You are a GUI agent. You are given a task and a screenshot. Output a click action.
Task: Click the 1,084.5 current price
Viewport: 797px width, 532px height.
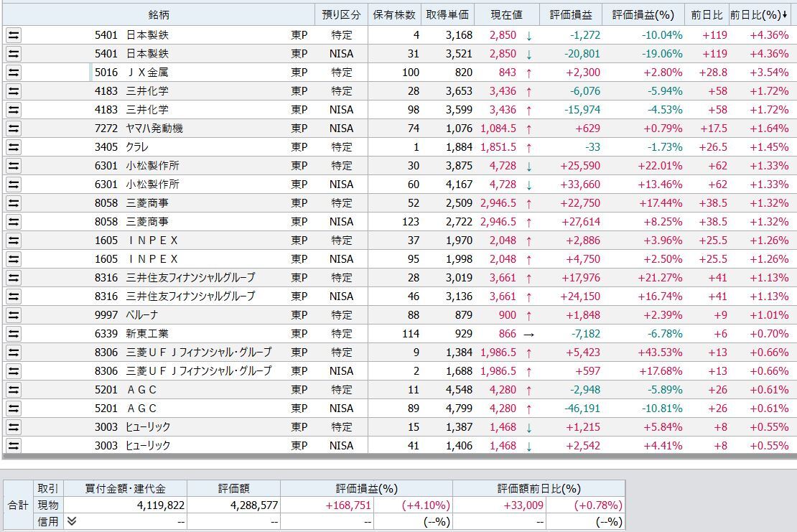498,129
